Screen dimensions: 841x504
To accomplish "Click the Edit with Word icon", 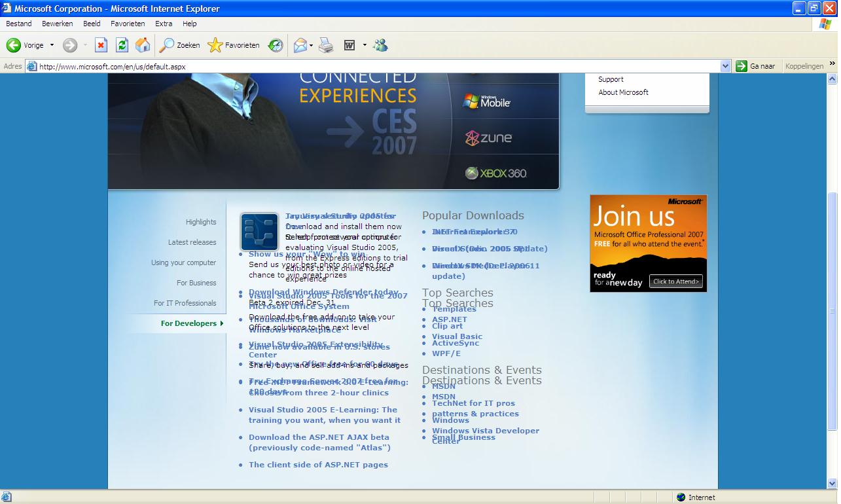I will point(350,45).
